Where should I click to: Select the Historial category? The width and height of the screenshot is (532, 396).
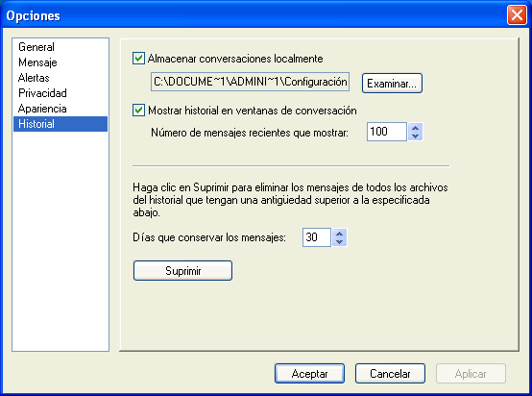pyautogui.click(x=60, y=124)
